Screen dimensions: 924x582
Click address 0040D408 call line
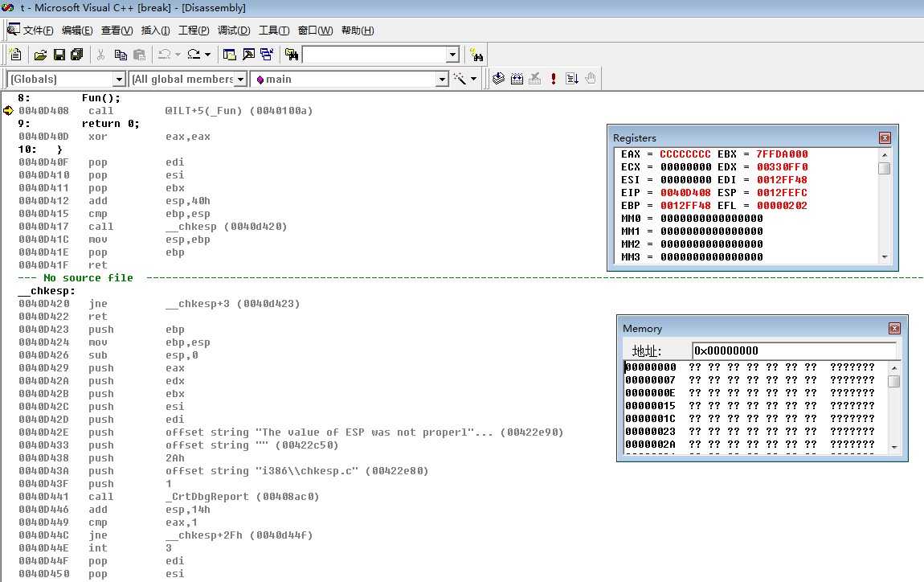tap(165, 111)
